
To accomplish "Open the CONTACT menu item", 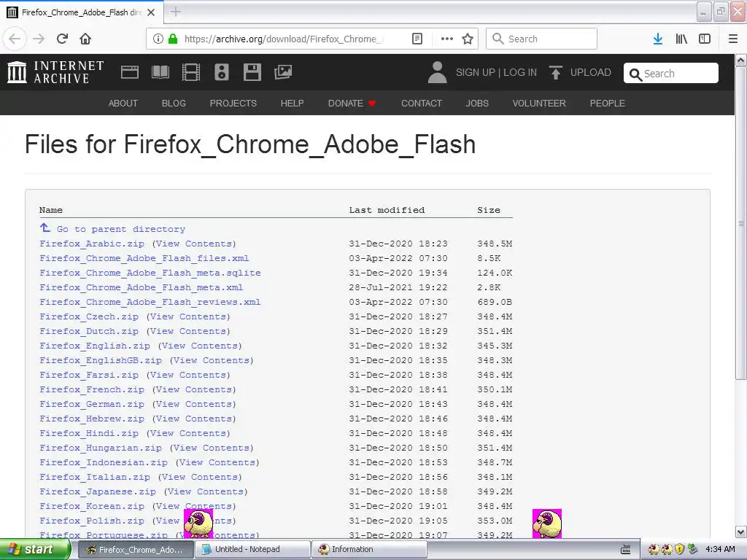I will (x=421, y=103).
